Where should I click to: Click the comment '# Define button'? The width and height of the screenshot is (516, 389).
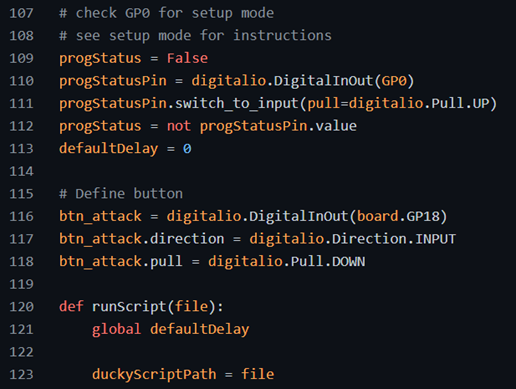click(121, 194)
